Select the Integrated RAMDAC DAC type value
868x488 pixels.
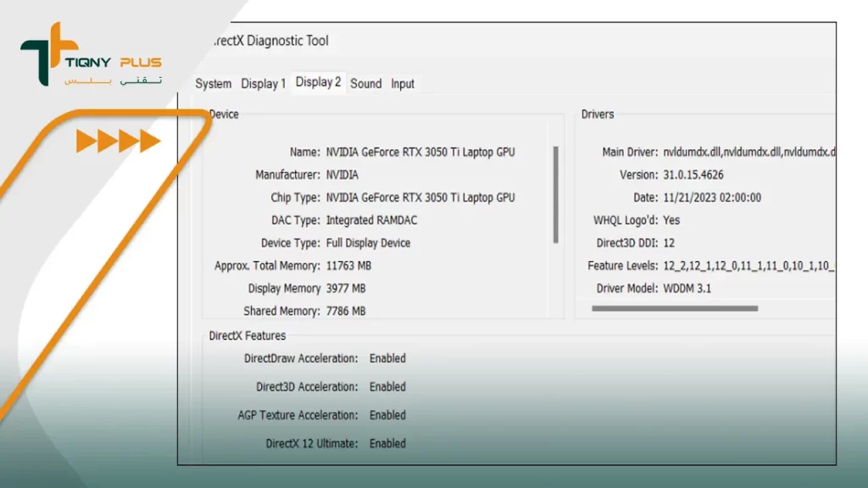pos(371,220)
